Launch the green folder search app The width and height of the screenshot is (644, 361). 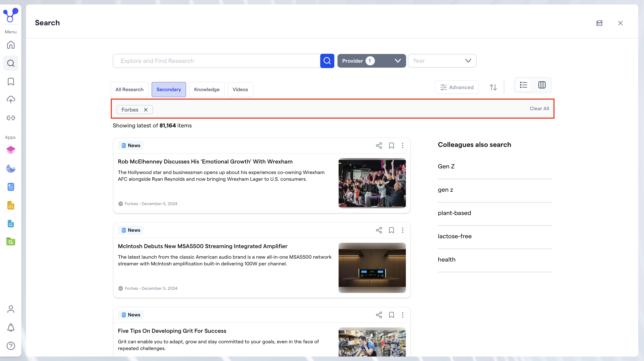(x=11, y=242)
